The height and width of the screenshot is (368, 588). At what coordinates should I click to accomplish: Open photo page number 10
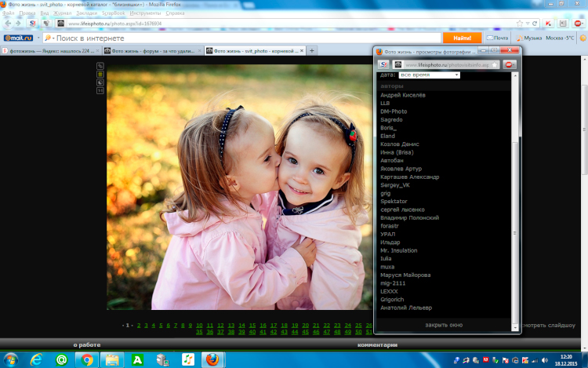click(199, 325)
